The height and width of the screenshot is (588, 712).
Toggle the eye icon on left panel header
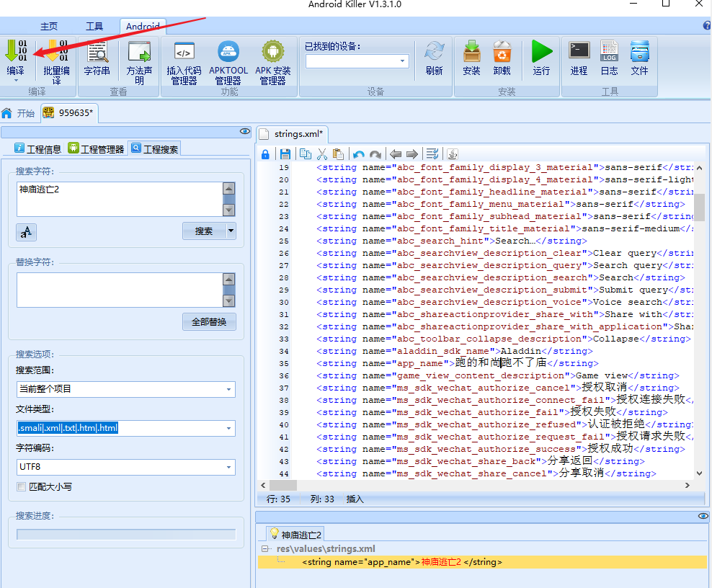pyautogui.click(x=245, y=131)
